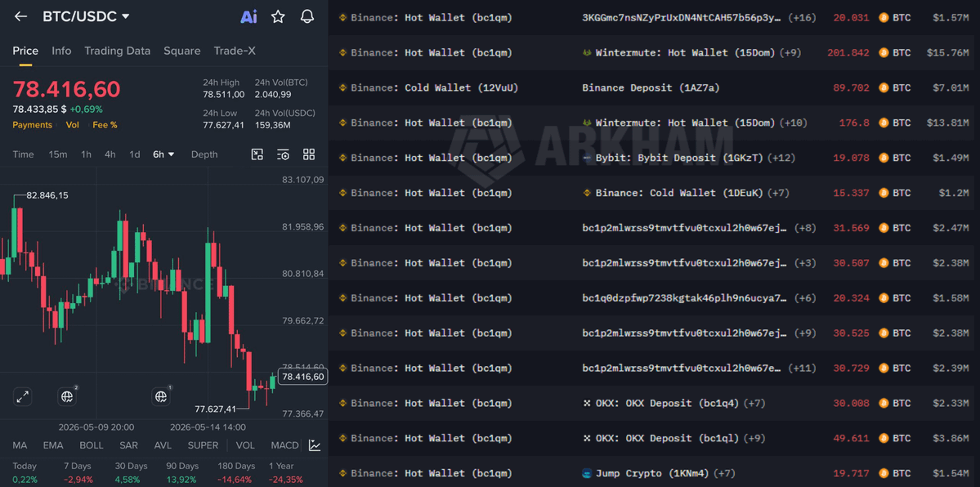980x487 pixels.
Task: Click Wintermute logo in the 176.8 BTC row
Action: [587, 123]
